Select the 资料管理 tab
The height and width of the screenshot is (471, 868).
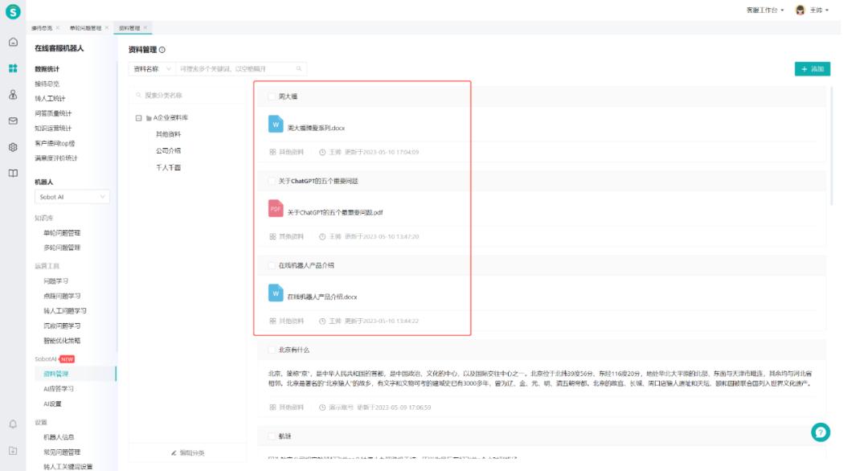(129, 27)
